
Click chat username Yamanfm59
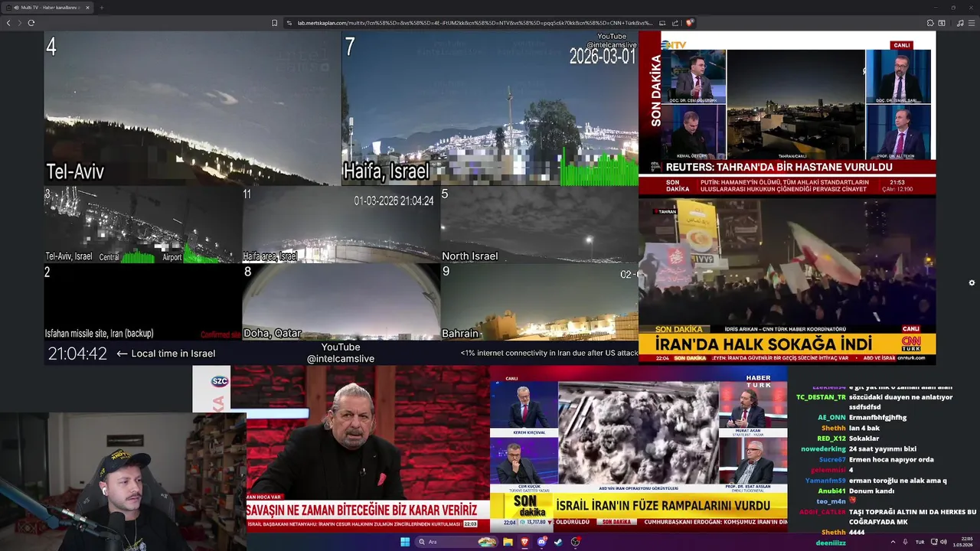click(x=825, y=481)
